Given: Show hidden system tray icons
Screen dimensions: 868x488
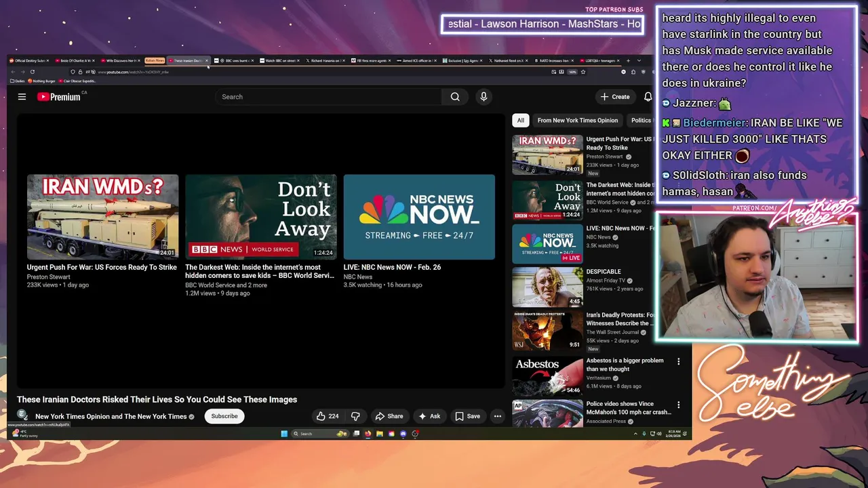Looking at the screenshot, I should (x=635, y=434).
